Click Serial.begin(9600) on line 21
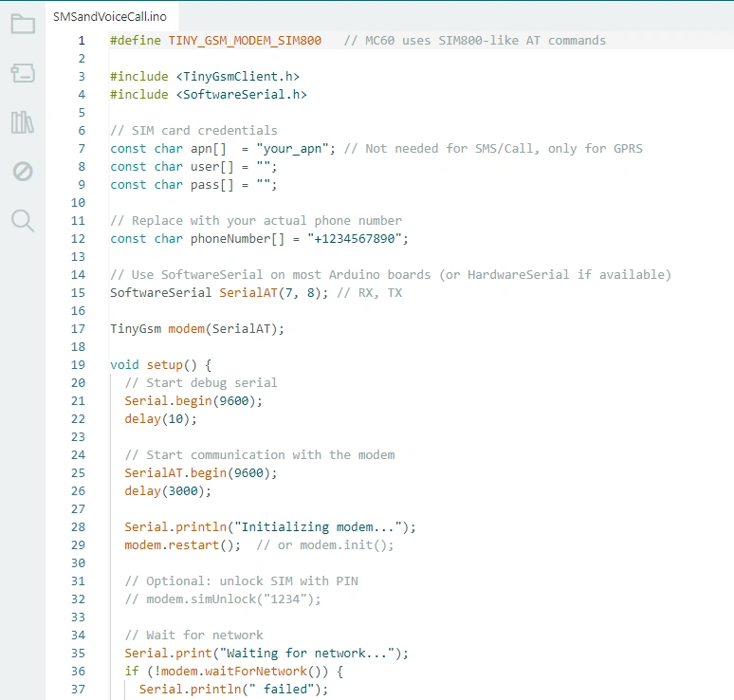 tap(193, 401)
